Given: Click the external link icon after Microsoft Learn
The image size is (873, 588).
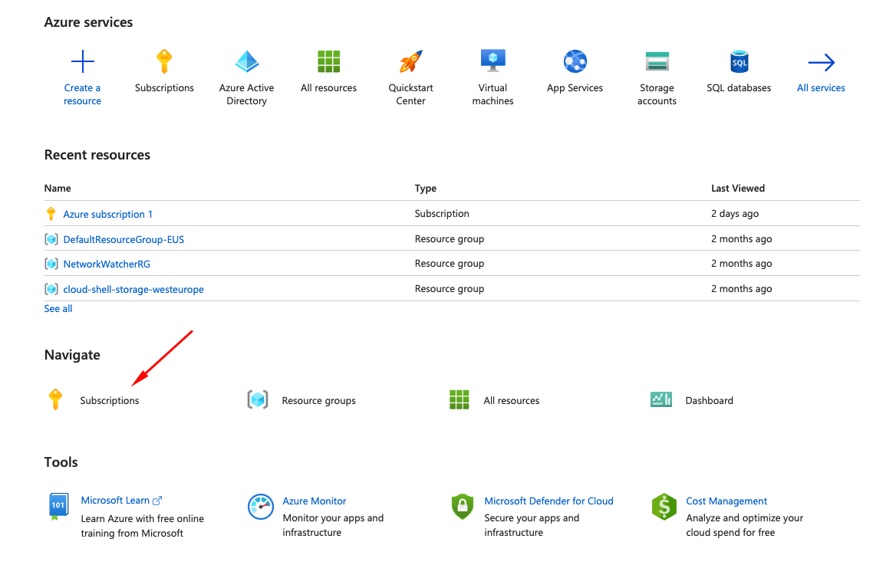Looking at the screenshot, I should pos(157,501).
